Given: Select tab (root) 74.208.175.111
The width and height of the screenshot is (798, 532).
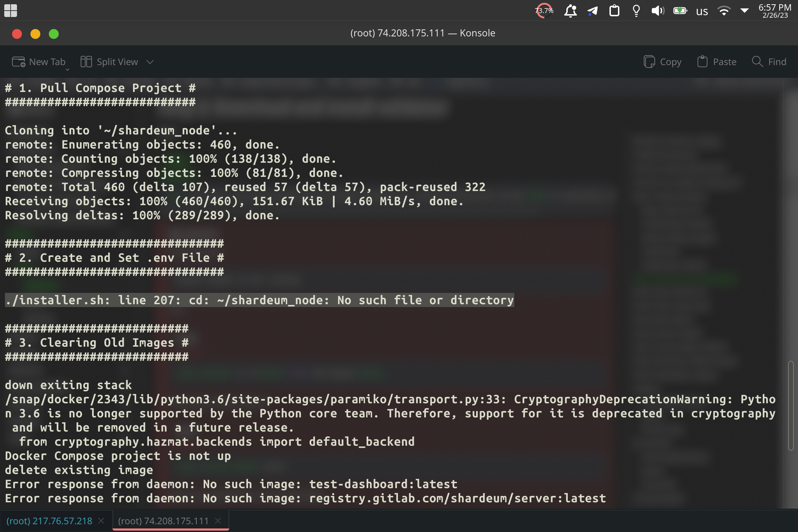Looking at the screenshot, I should point(164,520).
